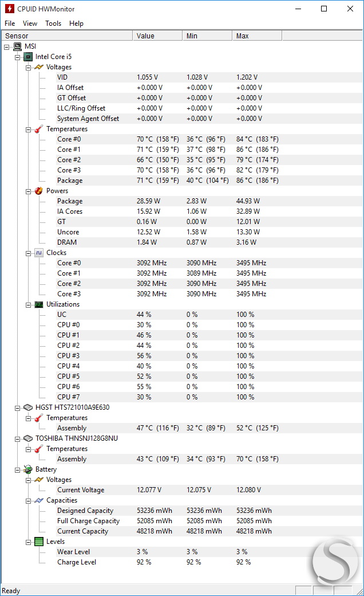Collapse the root MSI node

tap(7, 46)
